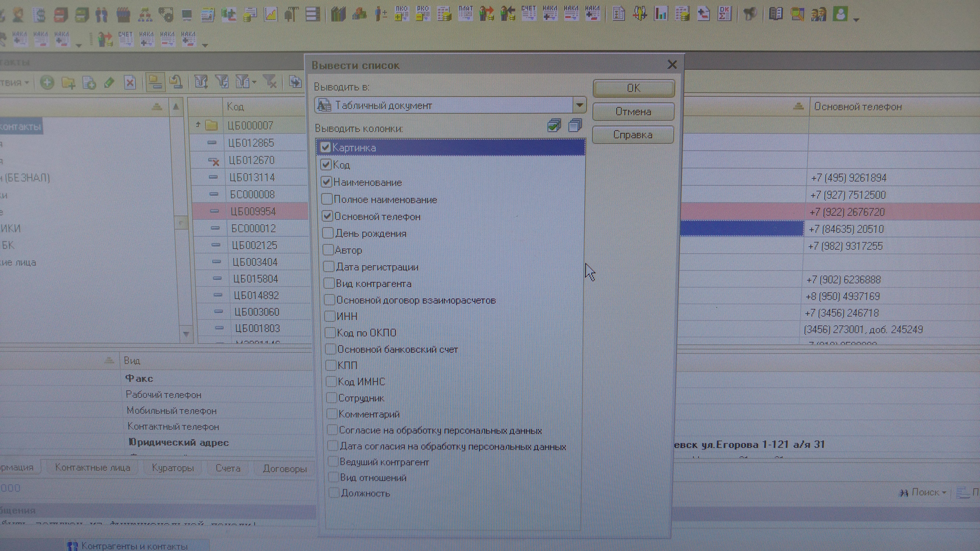The width and height of the screenshot is (980, 551).
Task: Click the tree panel scroll up arrow
Action: click(x=176, y=107)
